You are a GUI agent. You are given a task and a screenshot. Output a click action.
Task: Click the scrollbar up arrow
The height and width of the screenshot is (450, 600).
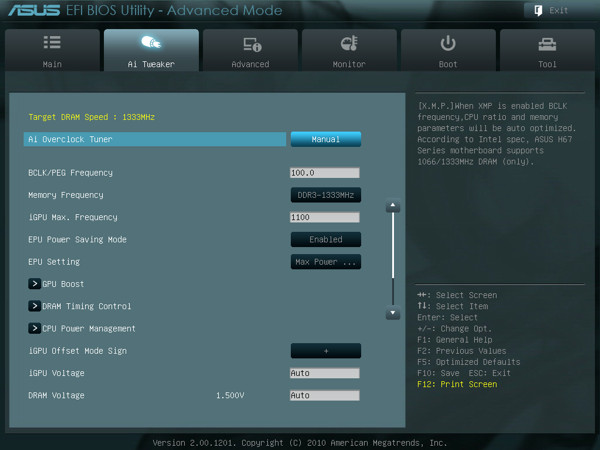coord(393,206)
